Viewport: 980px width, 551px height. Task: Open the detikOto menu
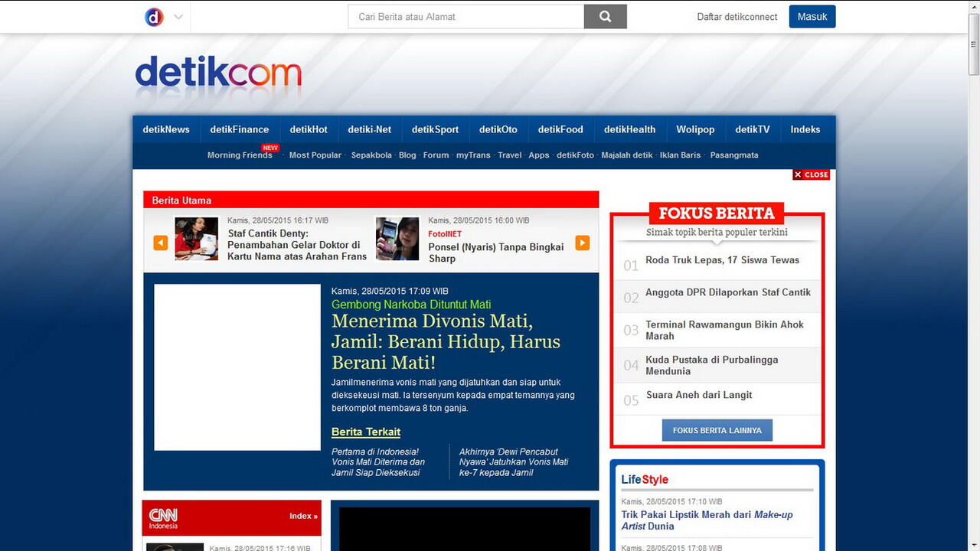[498, 129]
